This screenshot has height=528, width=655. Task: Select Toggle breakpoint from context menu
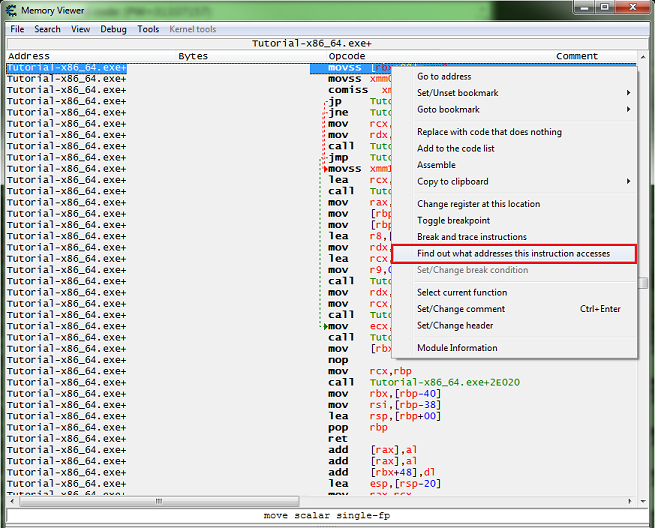pyautogui.click(x=453, y=221)
